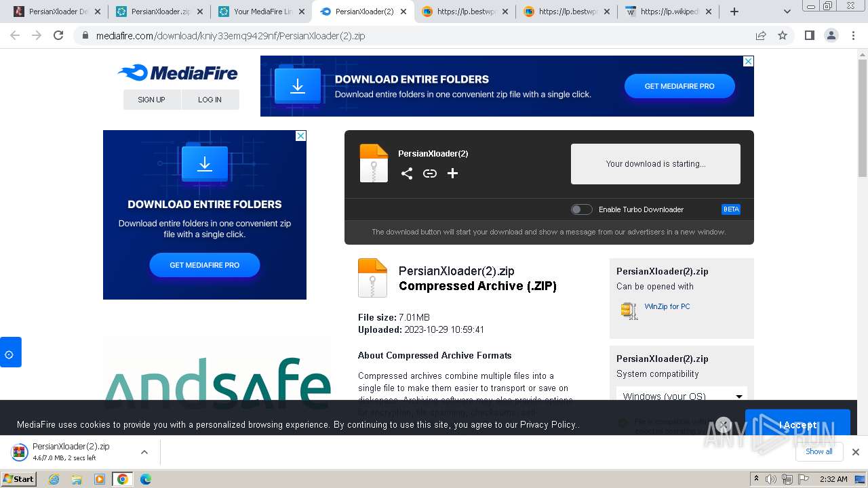Viewport: 868px width, 488px height.
Task: Click Your download is starting box
Action: [x=656, y=163]
